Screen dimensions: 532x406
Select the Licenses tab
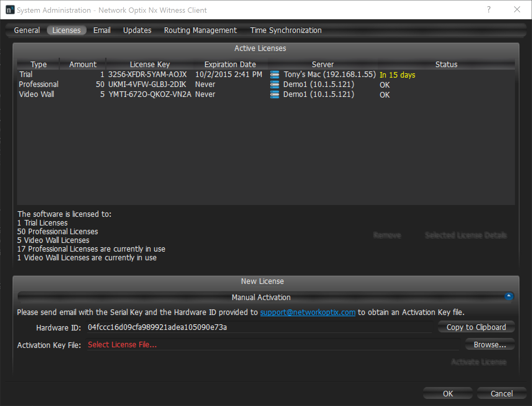66,30
